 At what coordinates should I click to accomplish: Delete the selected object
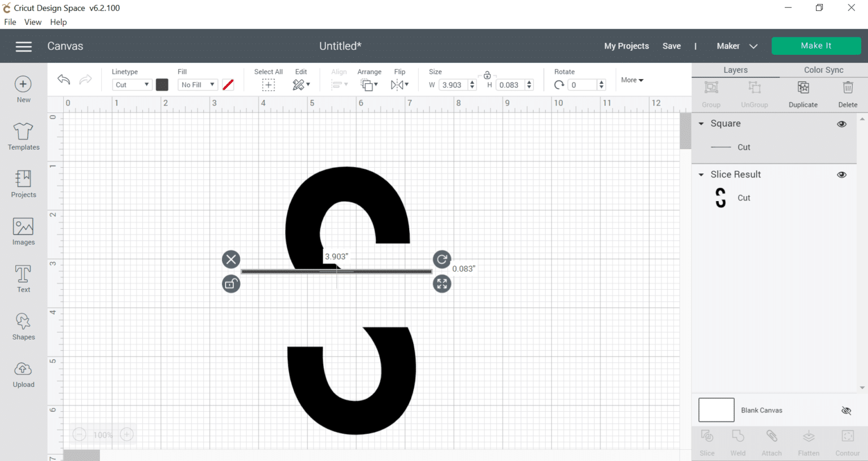coord(848,93)
